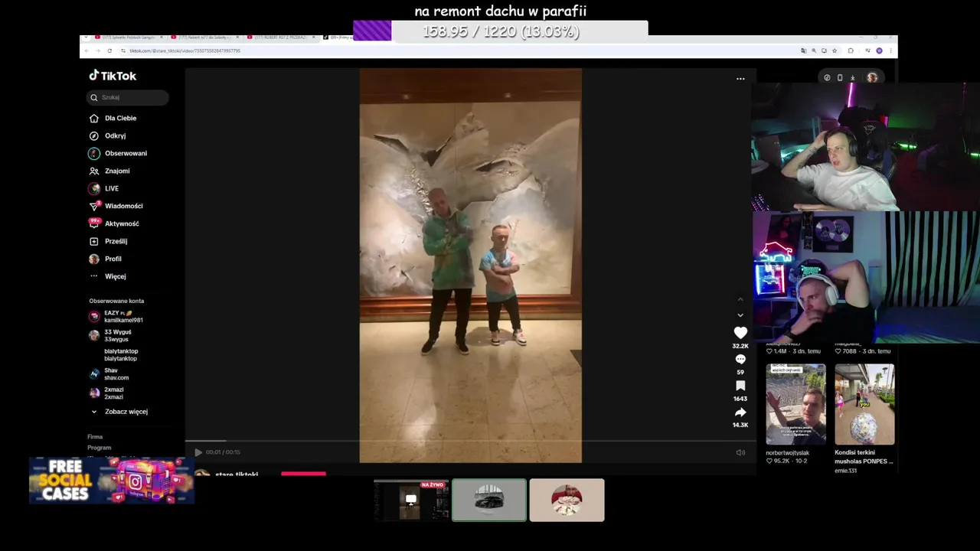The height and width of the screenshot is (551, 980).
Task: Click the tiktok.com address bar
Action: click(459, 51)
